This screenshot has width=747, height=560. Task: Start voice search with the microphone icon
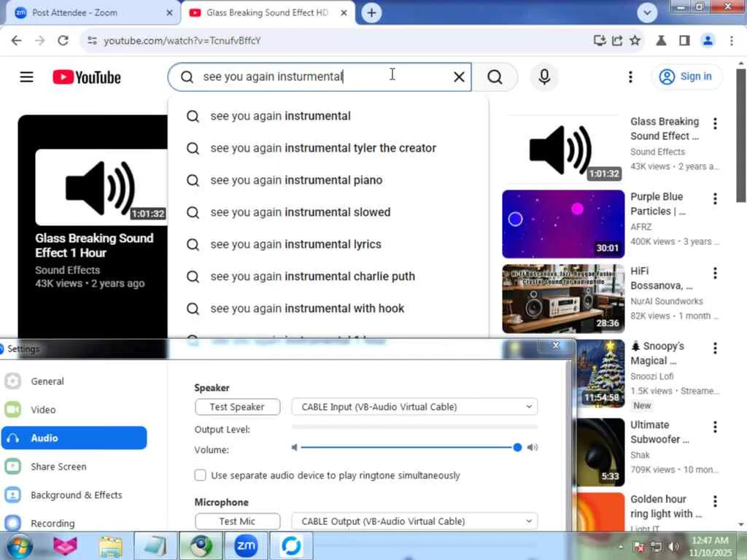[544, 77]
